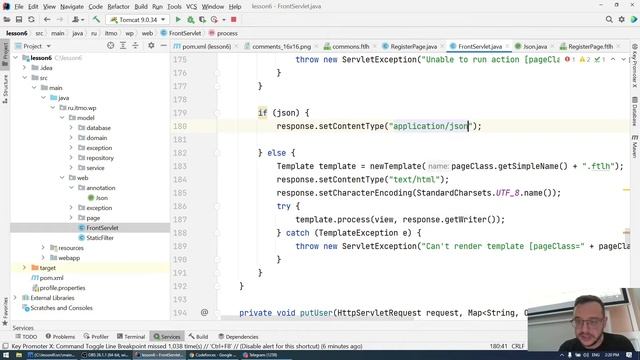Navigate forward with the right arrow icon
The image size is (640, 360).
60,20
